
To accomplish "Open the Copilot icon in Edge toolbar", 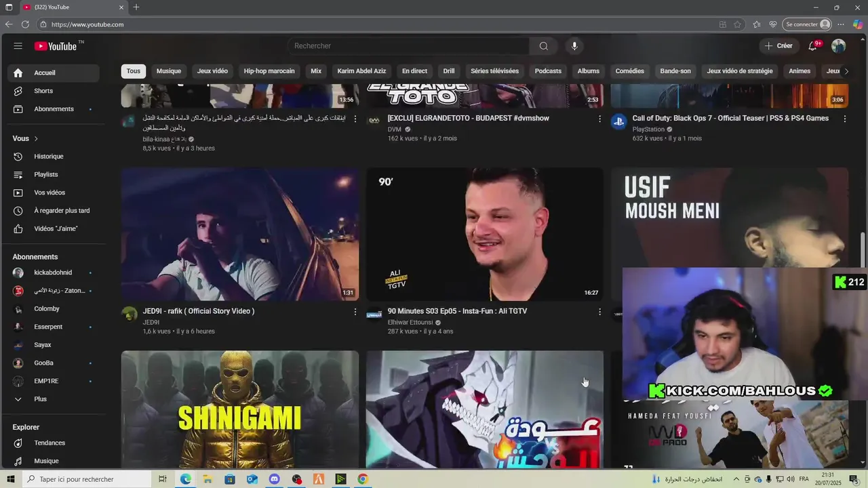I will point(857,24).
